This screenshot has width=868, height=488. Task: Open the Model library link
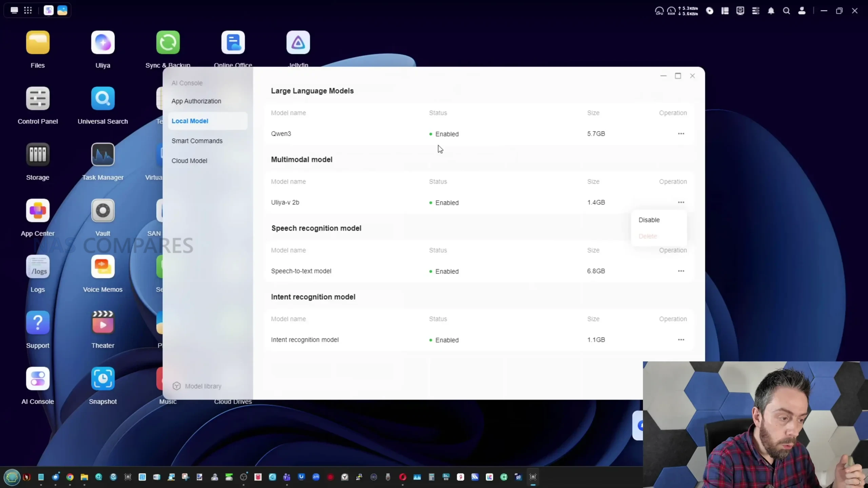pyautogui.click(x=203, y=386)
